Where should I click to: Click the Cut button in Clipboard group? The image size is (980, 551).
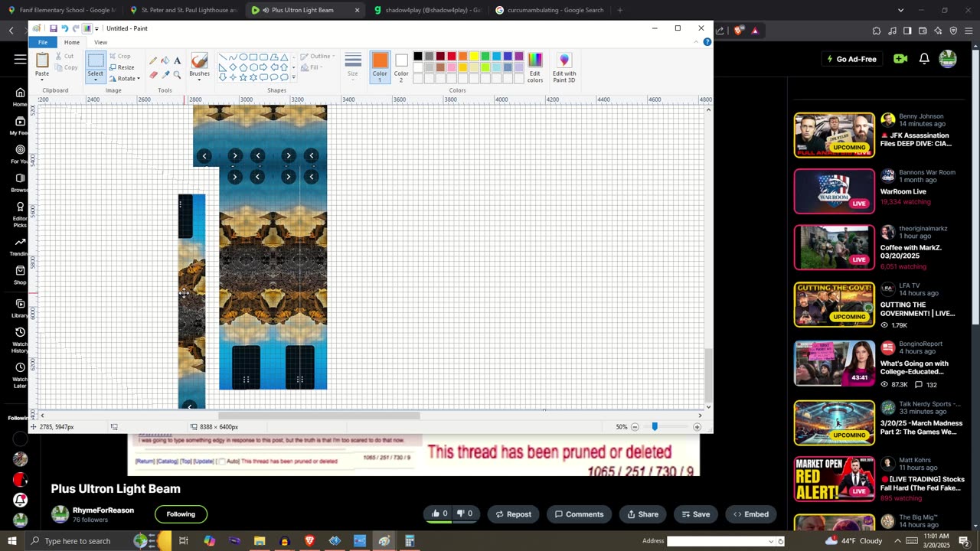point(64,56)
